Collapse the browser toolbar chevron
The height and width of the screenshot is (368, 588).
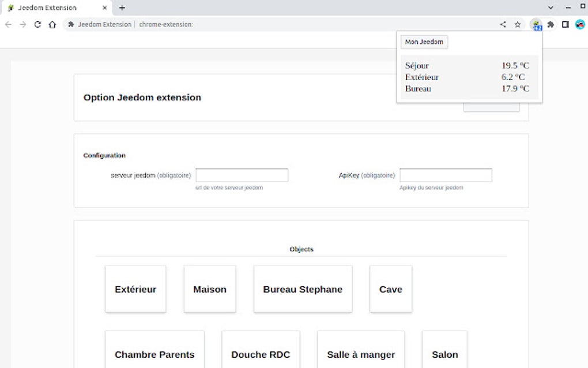click(x=550, y=7)
